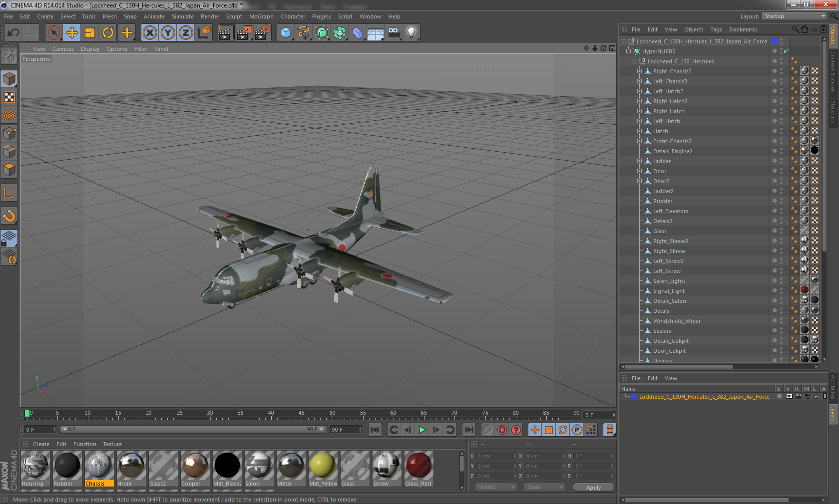
Task: Click the Apply button
Action: [593, 488]
